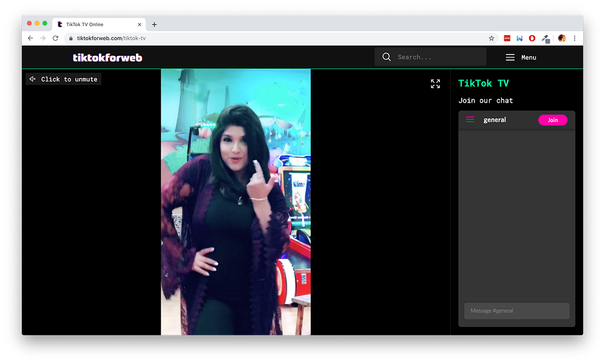This screenshot has height=364, width=605.
Task: Toggle the bookmark star in the address bar
Action: [492, 38]
